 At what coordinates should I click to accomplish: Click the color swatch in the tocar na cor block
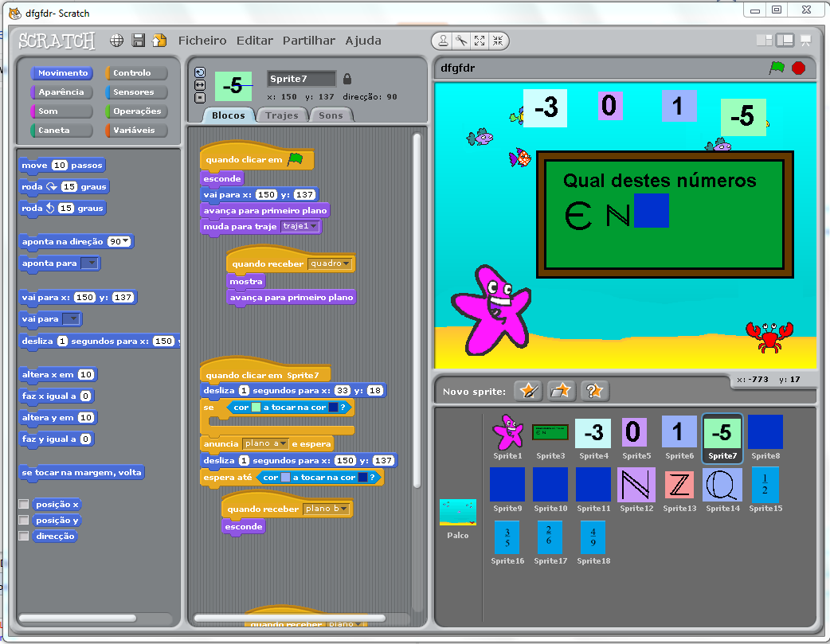257,407
